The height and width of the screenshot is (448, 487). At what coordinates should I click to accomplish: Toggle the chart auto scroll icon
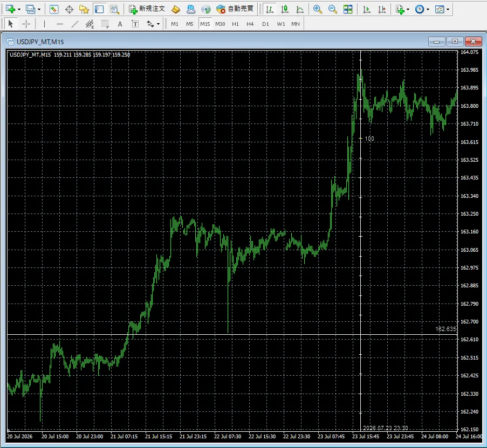click(367, 9)
